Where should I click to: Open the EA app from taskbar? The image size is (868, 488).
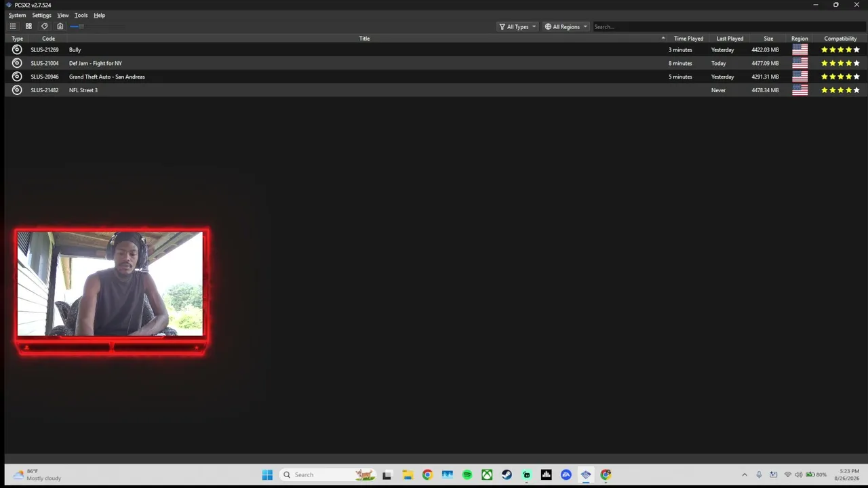[x=566, y=474]
